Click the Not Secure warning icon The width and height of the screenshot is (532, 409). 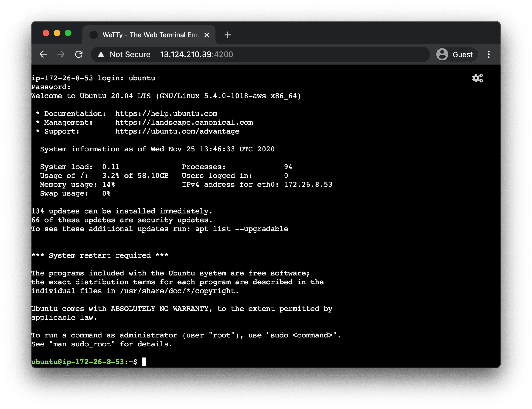point(101,54)
